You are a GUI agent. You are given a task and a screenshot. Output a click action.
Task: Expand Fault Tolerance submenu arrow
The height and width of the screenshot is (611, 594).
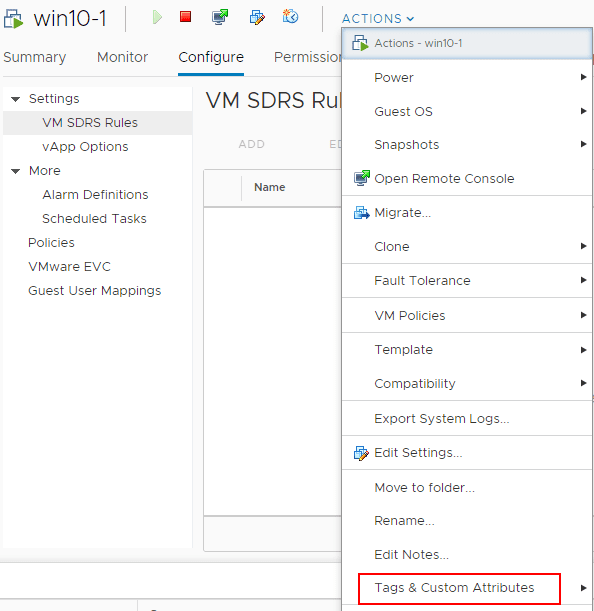pyautogui.click(x=583, y=280)
